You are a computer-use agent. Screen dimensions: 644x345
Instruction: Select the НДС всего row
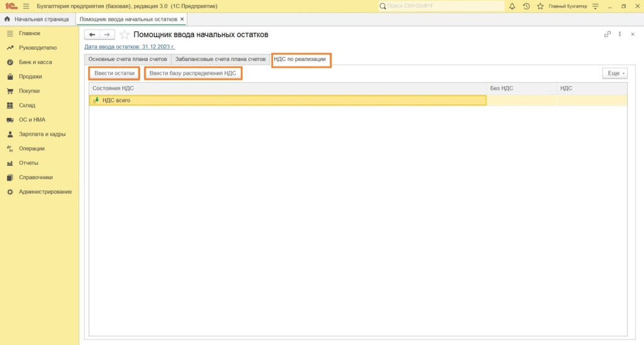287,100
